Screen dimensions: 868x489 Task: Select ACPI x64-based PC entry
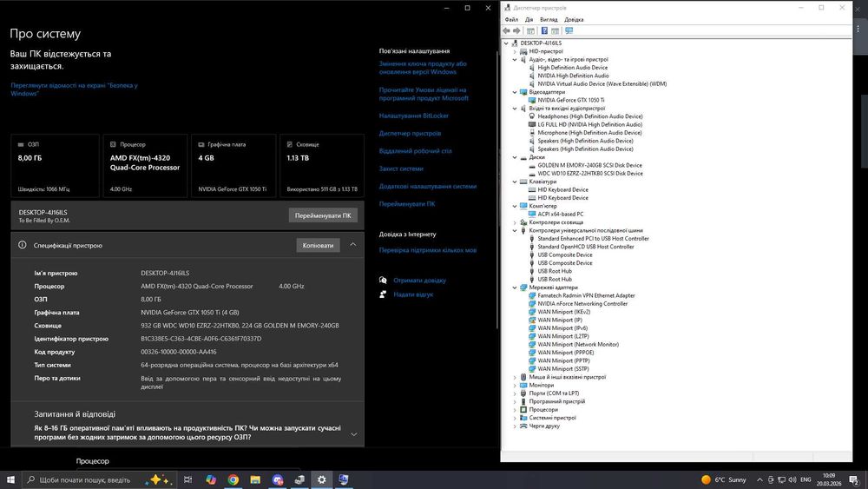pos(560,214)
